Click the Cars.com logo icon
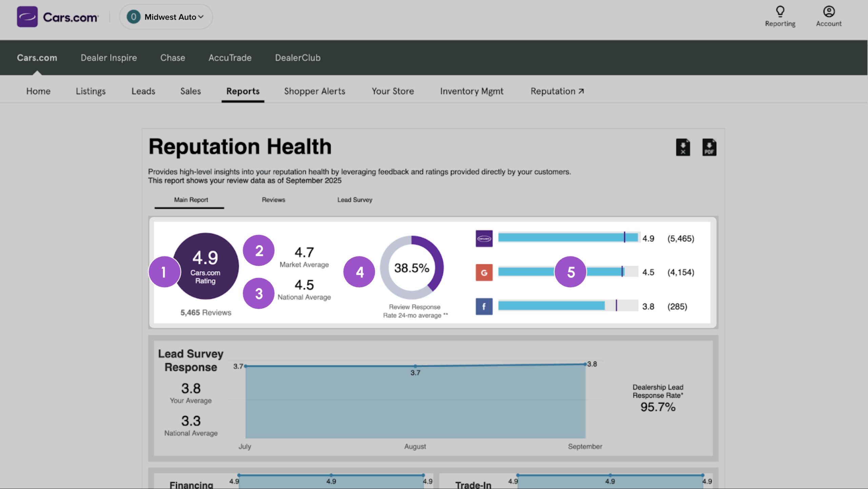Image resolution: width=868 pixels, height=489 pixels. tap(27, 17)
